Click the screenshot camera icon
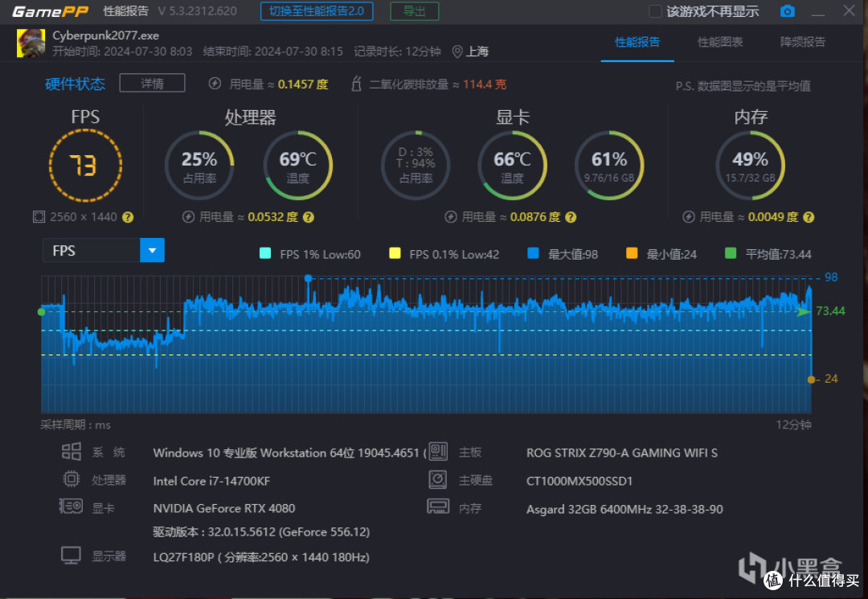The width and height of the screenshot is (868, 599). coord(787,11)
